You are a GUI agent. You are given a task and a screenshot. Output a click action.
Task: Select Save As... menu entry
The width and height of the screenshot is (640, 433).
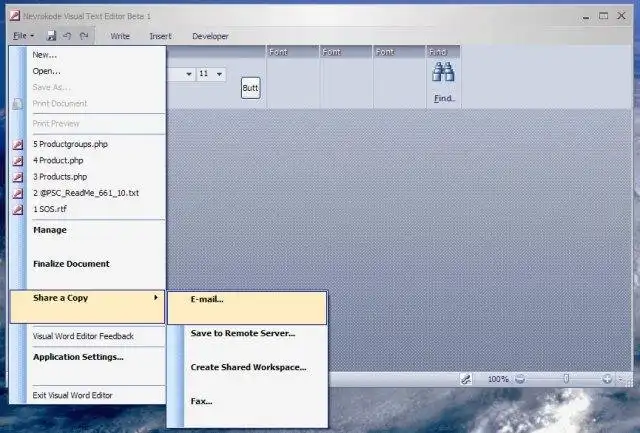coord(96,87)
